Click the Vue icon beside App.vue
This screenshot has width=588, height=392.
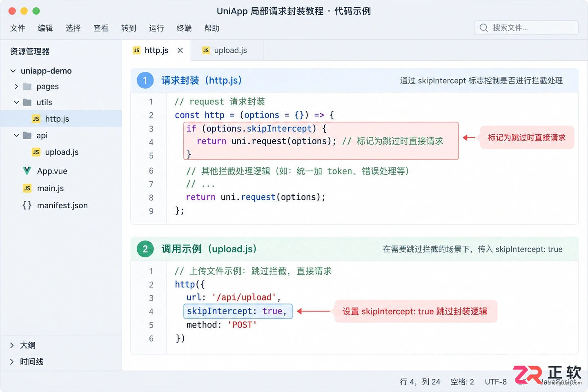(27, 171)
